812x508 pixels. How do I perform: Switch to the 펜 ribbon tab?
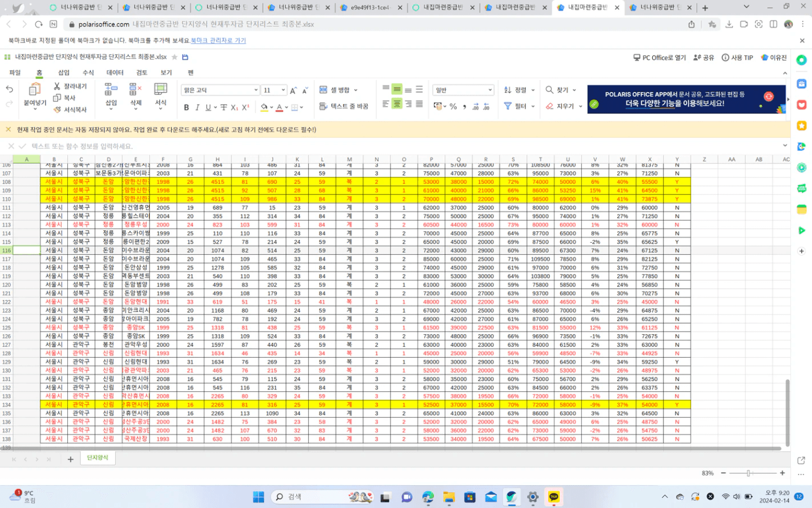pyautogui.click(x=191, y=73)
